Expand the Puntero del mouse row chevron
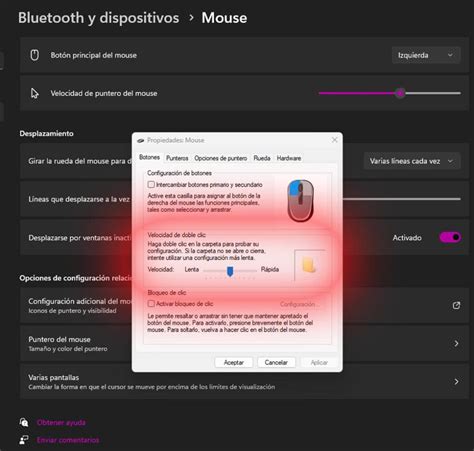 click(456, 343)
